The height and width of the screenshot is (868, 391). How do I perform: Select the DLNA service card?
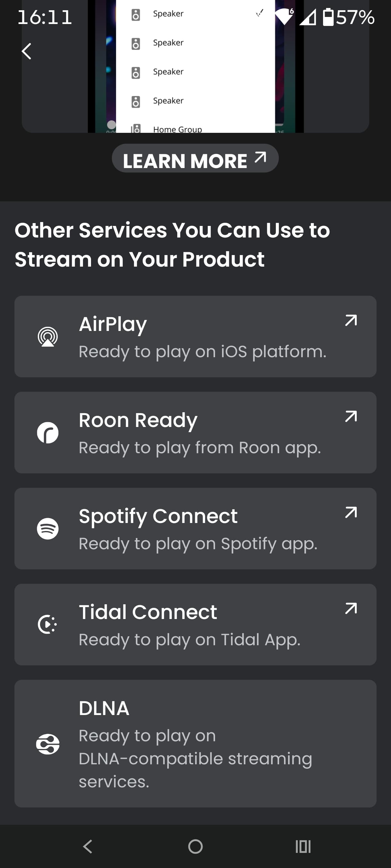pos(195,743)
